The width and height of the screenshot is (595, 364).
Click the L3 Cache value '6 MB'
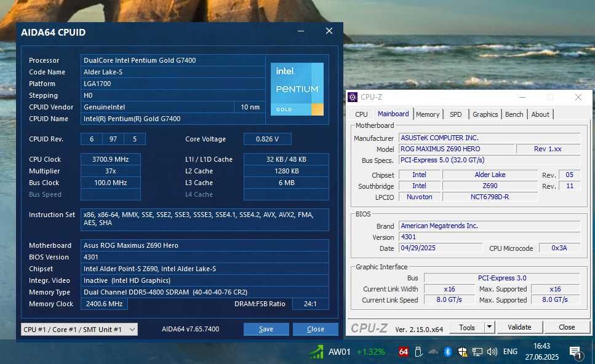pos(286,183)
